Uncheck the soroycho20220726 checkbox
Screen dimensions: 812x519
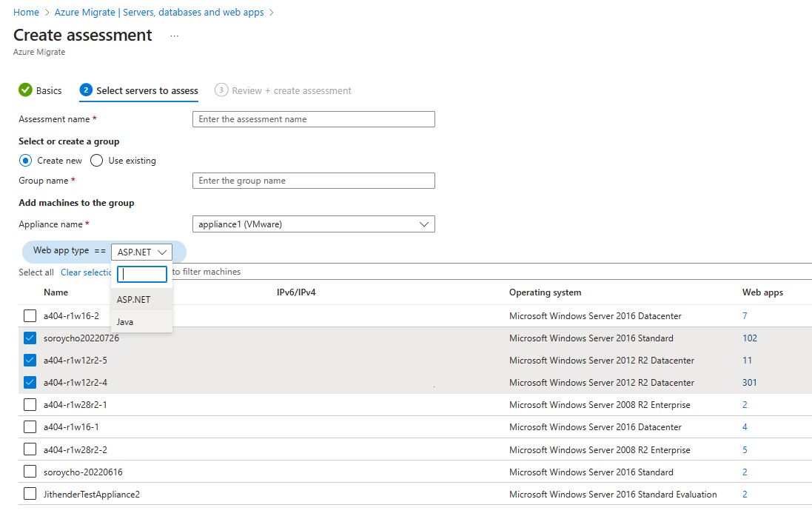(x=30, y=338)
